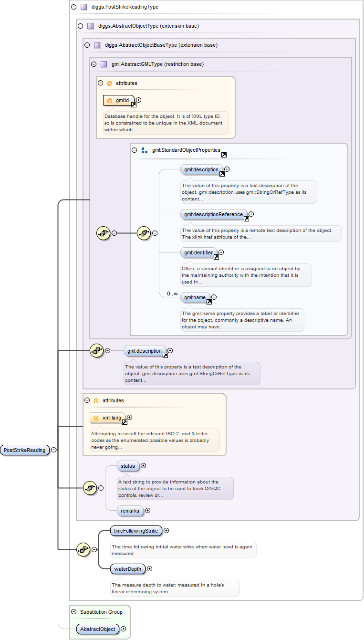Collapse the Substitution Group box
This screenshot has width=364, height=640.
73,612
